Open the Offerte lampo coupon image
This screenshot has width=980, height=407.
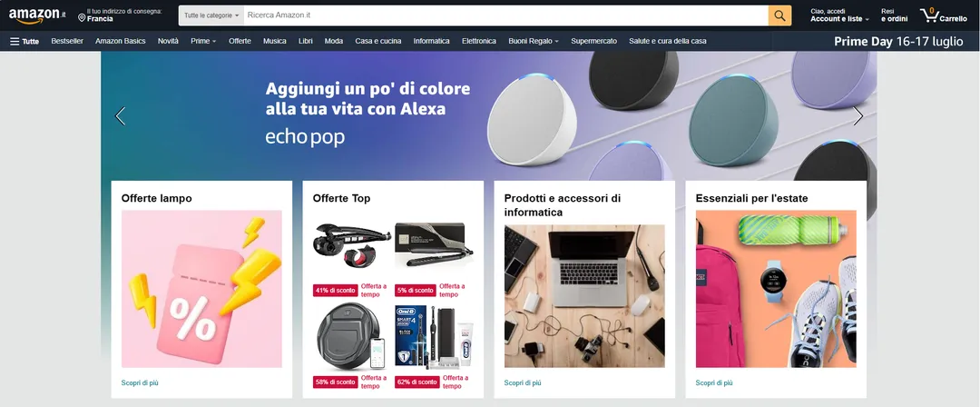pyautogui.click(x=201, y=289)
